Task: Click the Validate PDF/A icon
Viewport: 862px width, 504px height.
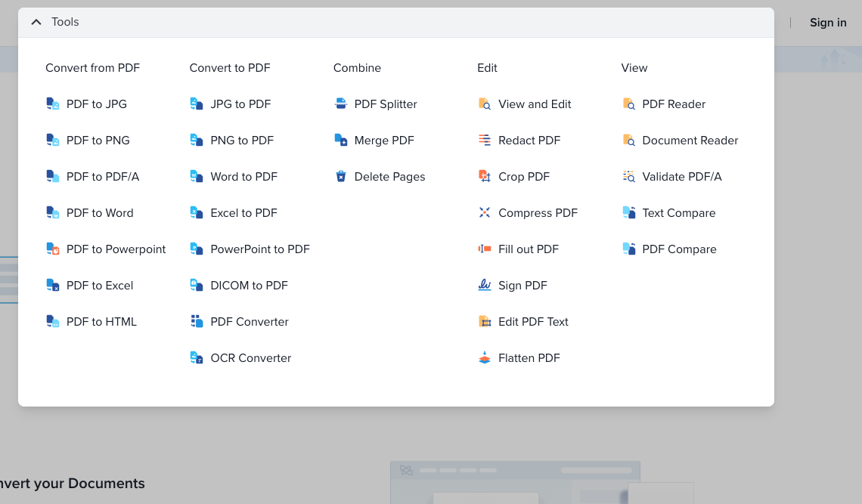Action: click(628, 177)
